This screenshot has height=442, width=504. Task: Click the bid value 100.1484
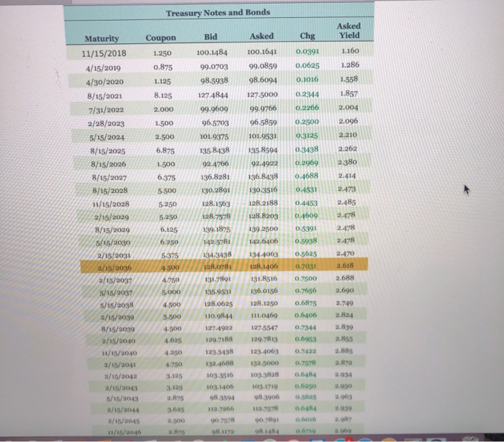(x=212, y=53)
